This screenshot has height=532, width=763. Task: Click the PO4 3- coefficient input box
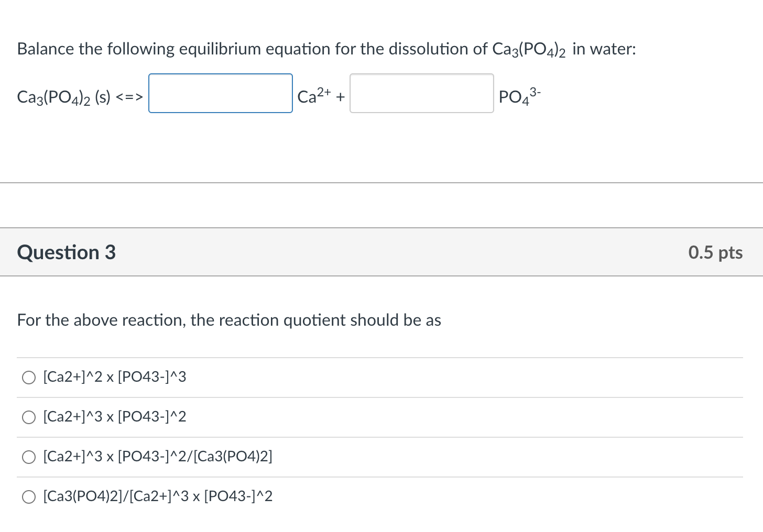click(422, 93)
